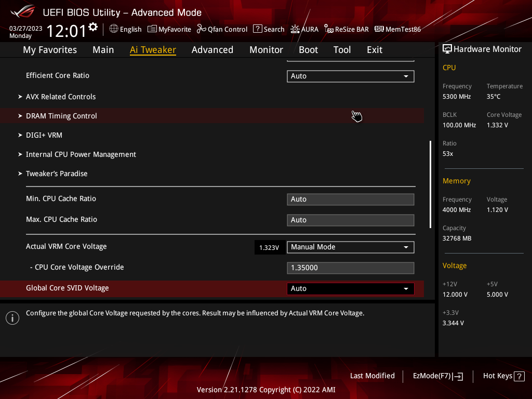The width and height of the screenshot is (532, 399).
Task: Click the 4000 MHz memory frequency value
Action: tap(457, 210)
